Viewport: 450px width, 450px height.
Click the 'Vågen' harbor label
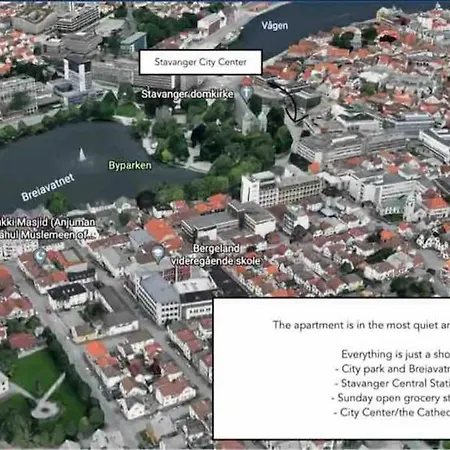(x=274, y=26)
